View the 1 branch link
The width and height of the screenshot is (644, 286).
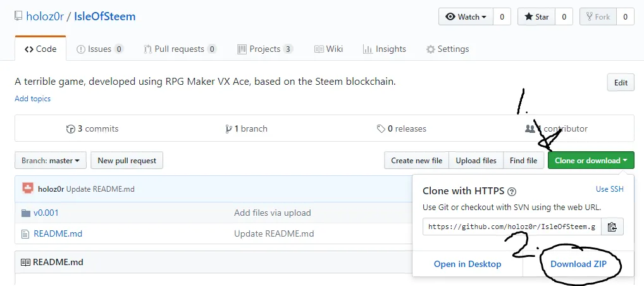click(247, 128)
